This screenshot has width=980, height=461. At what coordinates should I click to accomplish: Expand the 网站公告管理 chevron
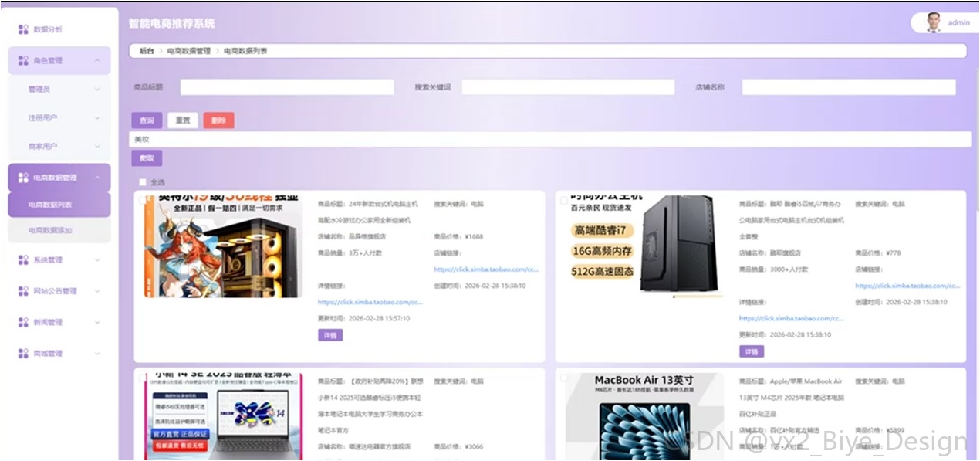[97, 291]
